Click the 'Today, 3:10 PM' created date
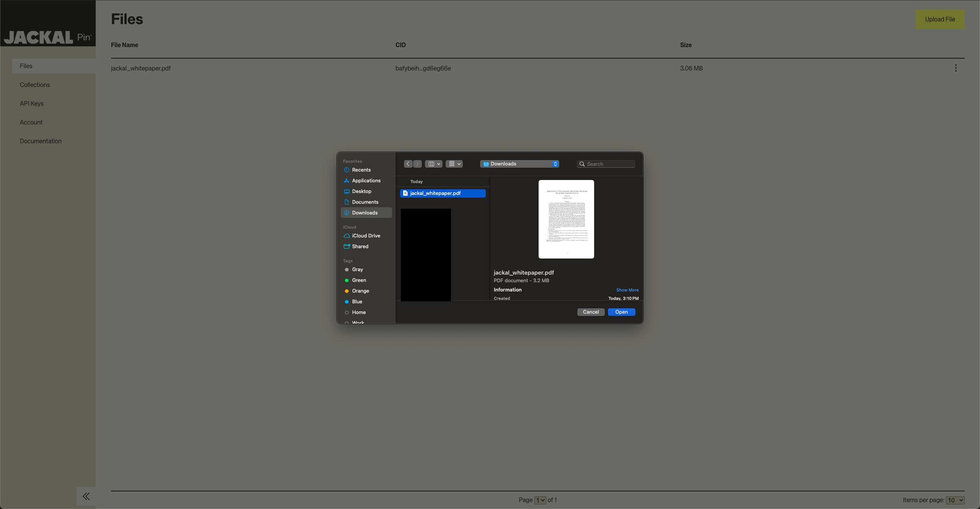This screenshot has width=980, height=509. point(624,298)
